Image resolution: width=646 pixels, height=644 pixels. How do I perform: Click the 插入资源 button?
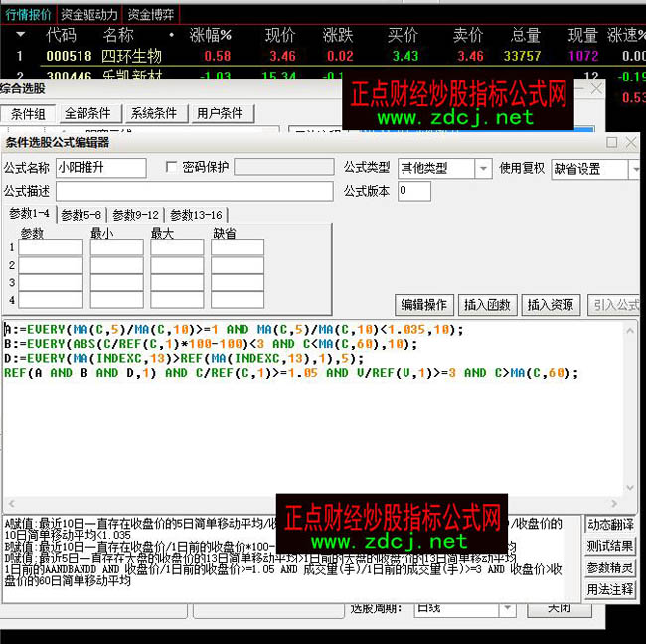click(550, 305)
